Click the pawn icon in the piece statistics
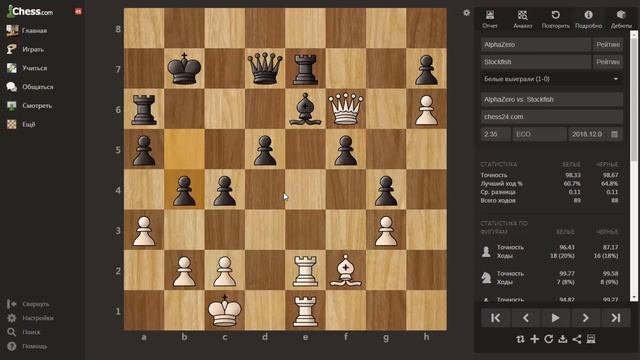This screenshot has width=640, height=360. click(x=486, y=252)
